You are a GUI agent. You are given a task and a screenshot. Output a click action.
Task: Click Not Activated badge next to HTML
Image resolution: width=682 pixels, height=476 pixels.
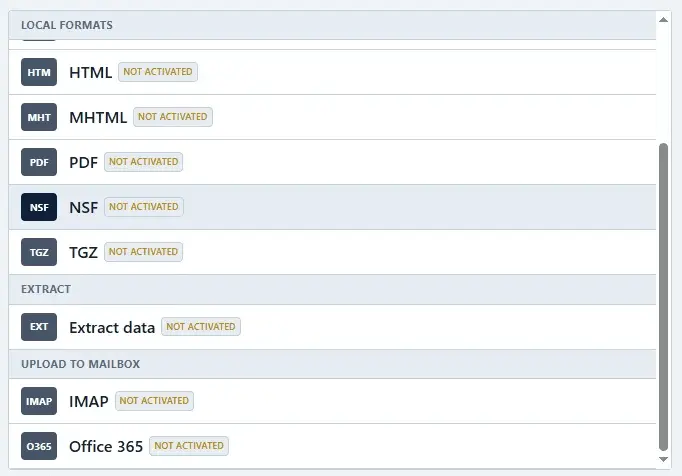coord(158,72)
